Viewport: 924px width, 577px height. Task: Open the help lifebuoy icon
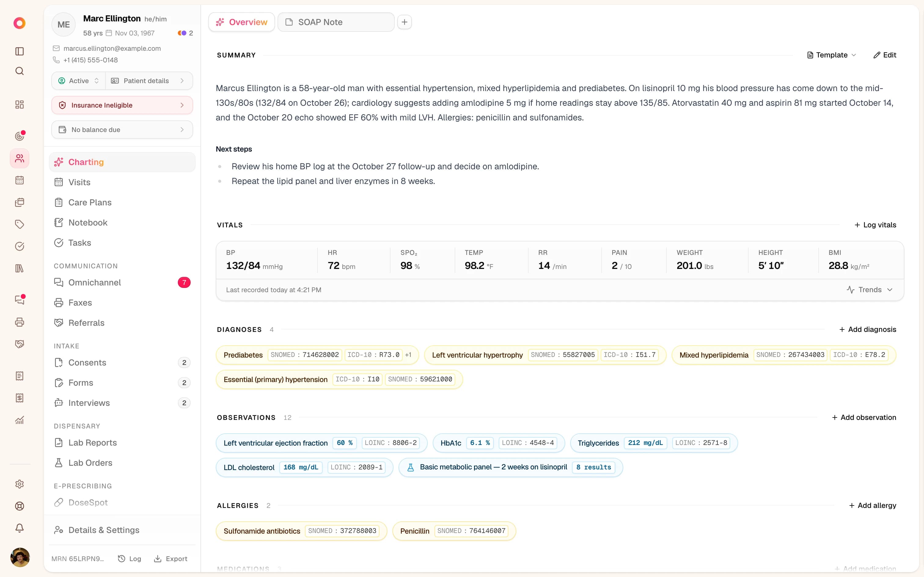point(20,506)
